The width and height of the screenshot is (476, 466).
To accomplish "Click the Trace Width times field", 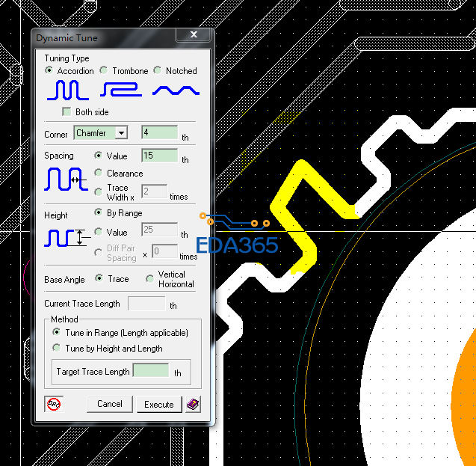I will coord(154,191).
